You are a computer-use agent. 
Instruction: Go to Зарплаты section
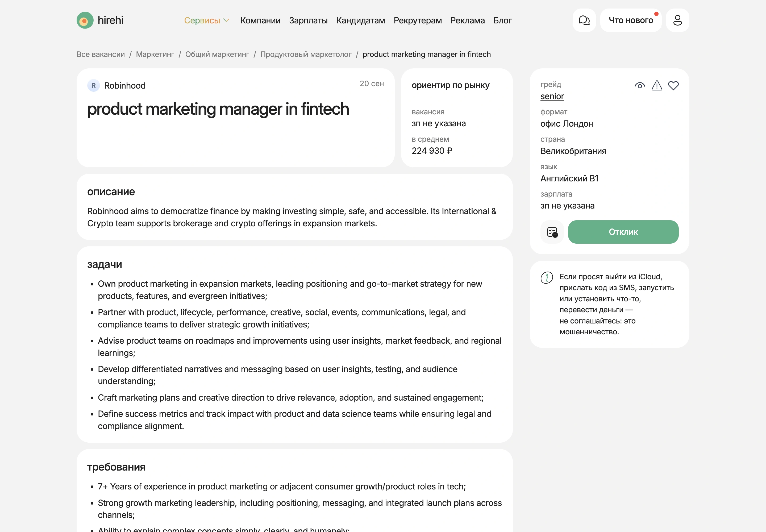pyautogui.click(x=308, y=20)
